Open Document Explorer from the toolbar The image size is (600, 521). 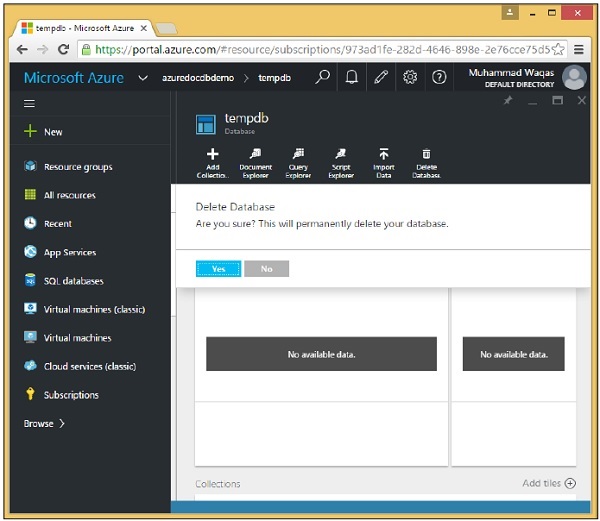[255, 155]
